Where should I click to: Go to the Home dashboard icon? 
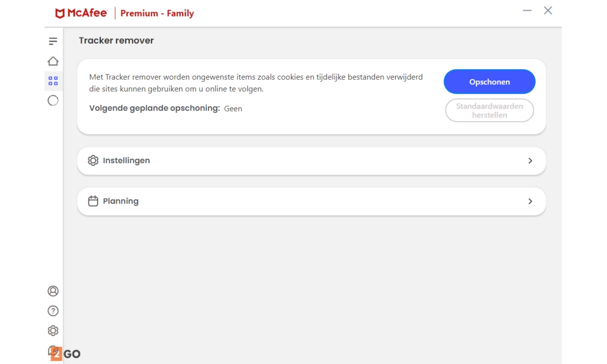[53, 61]
